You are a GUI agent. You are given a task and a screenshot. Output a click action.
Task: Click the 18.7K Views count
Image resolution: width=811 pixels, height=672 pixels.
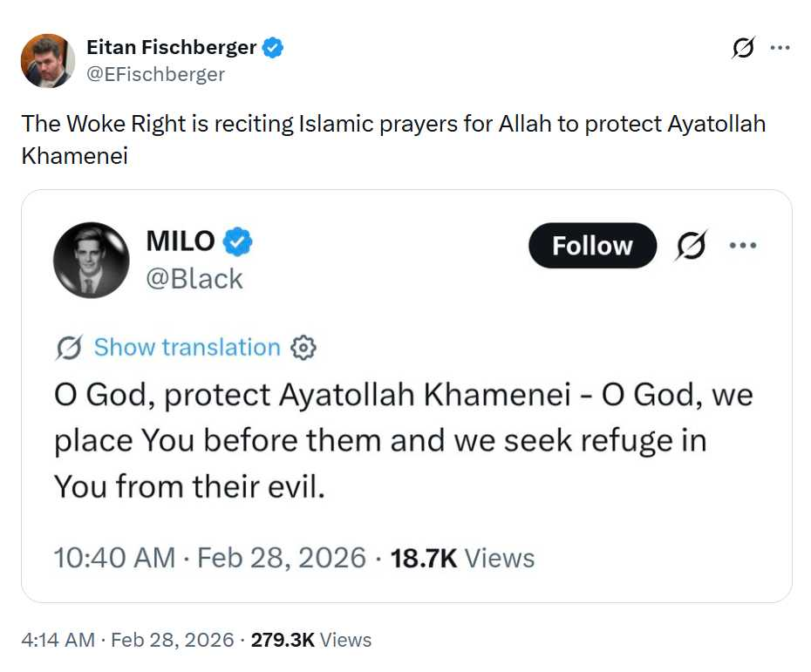[462, 558]
